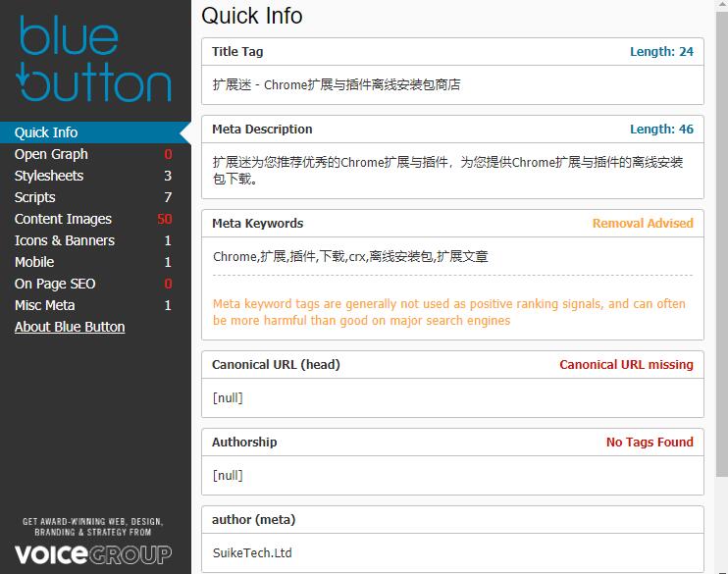728x574 pixels.
Task: Click the 'Get award-winning web, design' tagline
Action: pos(93,527)
